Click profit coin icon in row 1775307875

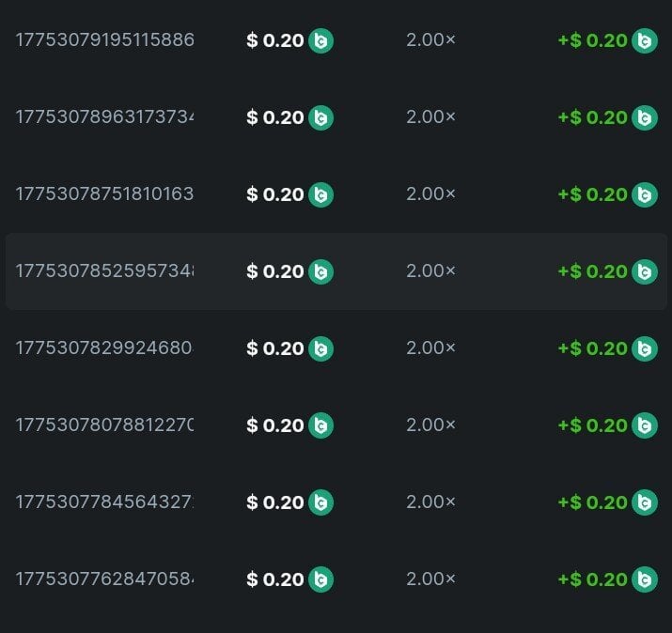[x=644, y=194]
